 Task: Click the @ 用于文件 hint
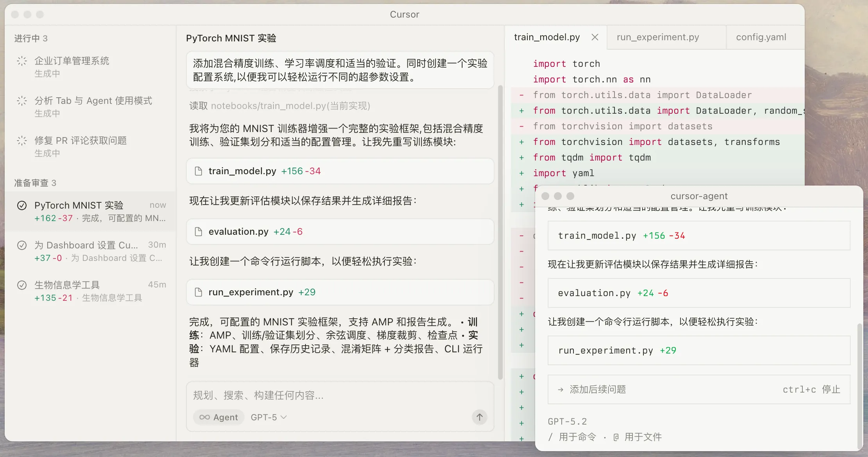(638, 437)
